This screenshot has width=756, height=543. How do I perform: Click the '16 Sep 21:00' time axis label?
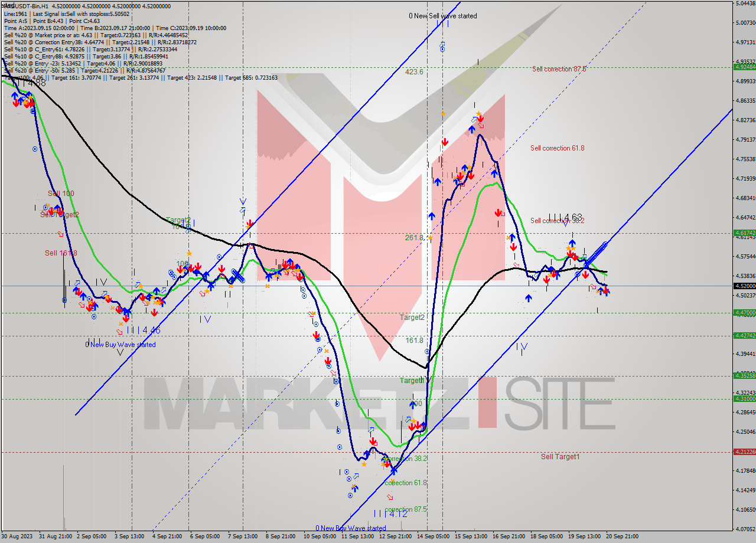[509, 537]
